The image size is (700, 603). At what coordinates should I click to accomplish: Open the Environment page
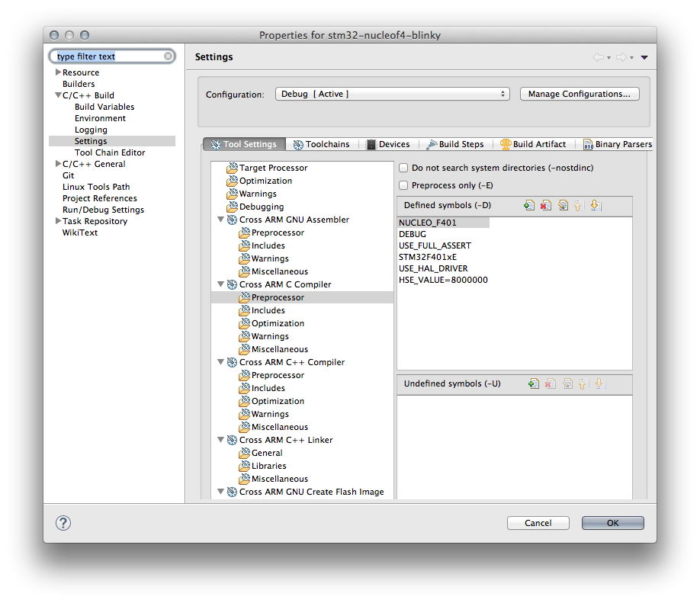(100, 118)
